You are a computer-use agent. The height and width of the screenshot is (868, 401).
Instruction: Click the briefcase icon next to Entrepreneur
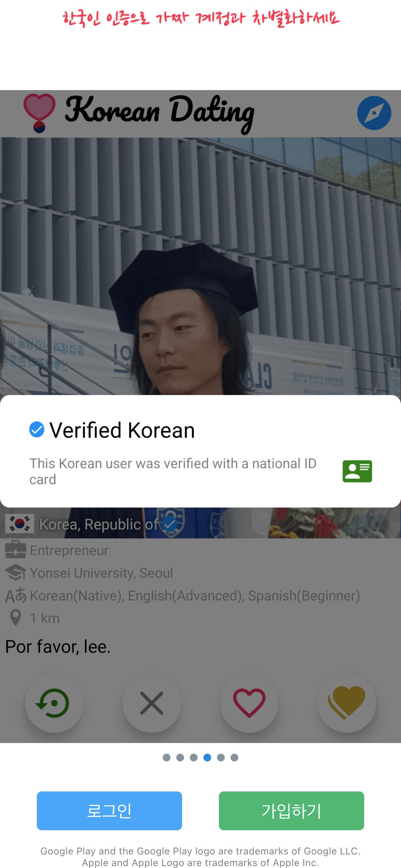15,550
